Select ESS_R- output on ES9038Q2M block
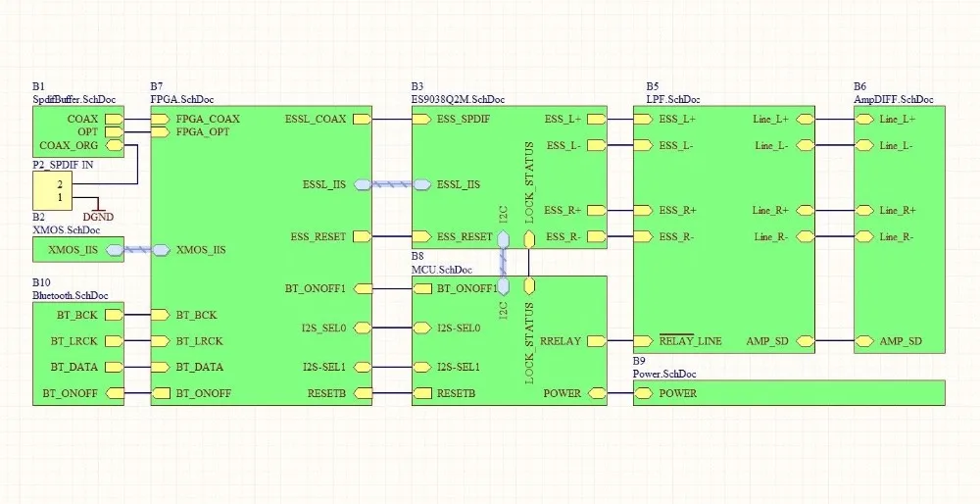980x504 pixels. 597,236
